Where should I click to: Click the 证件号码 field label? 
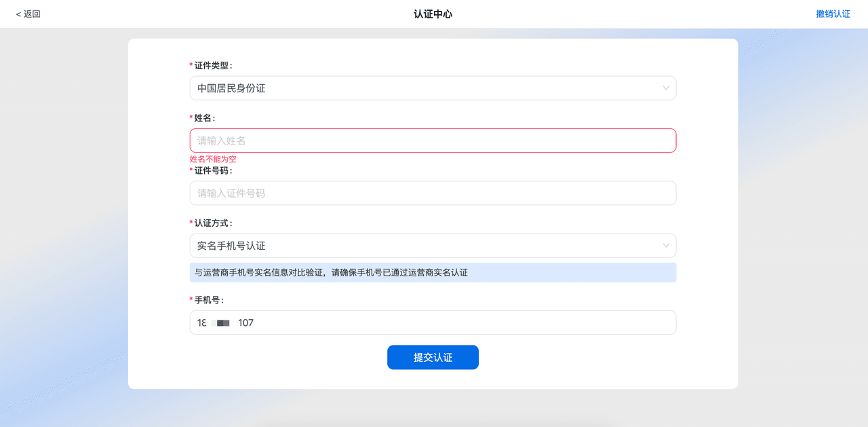coord(213,170)
